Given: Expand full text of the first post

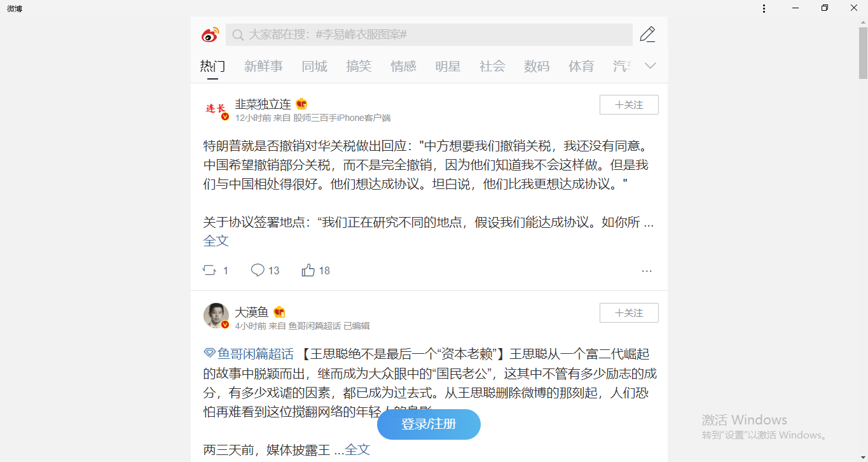Looking at the screenshot, I should pyautogui.click(x=216, y=241).
